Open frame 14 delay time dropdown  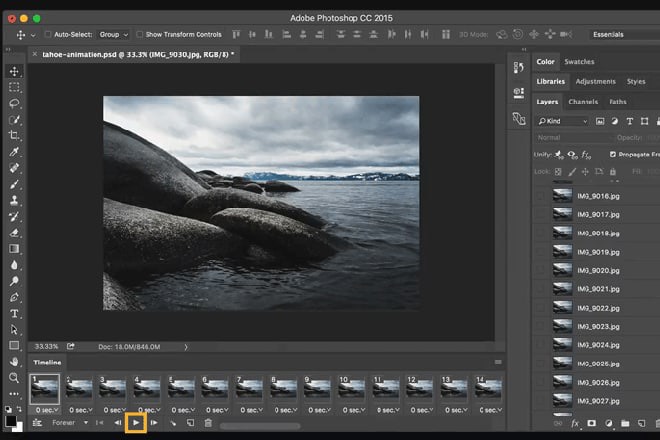pos(490,410)
